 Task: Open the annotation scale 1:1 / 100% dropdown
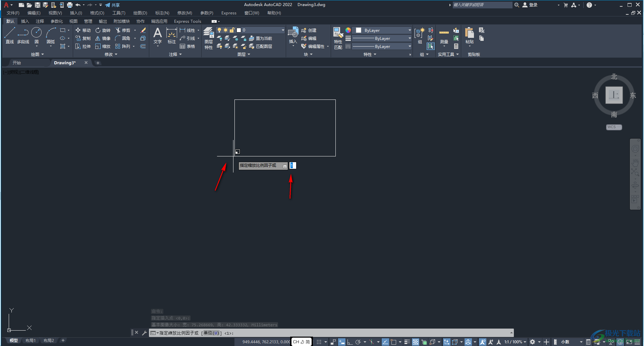pyautogui.click(x=515, y=342)
